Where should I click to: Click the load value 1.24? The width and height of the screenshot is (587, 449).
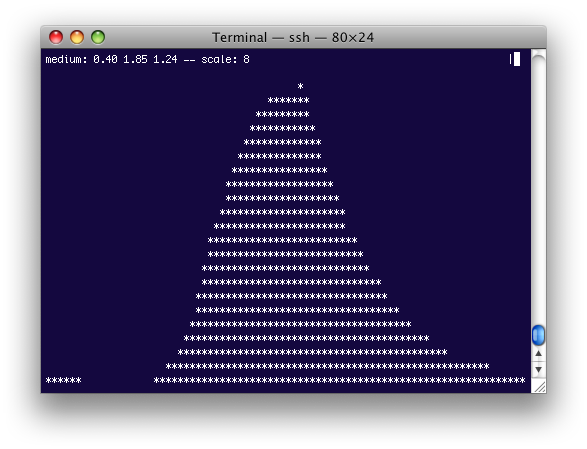click(x=165, y=60)
